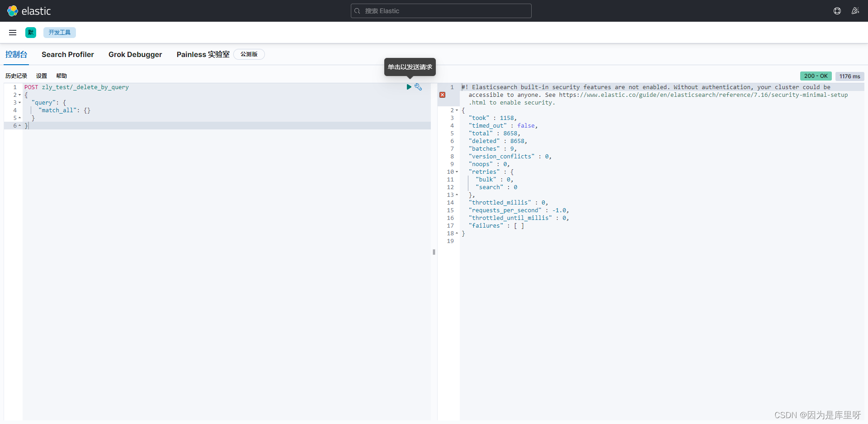Click the fold marker on request line 5
Viewport: 868px width, 424px height.
(x=19, y=118)
